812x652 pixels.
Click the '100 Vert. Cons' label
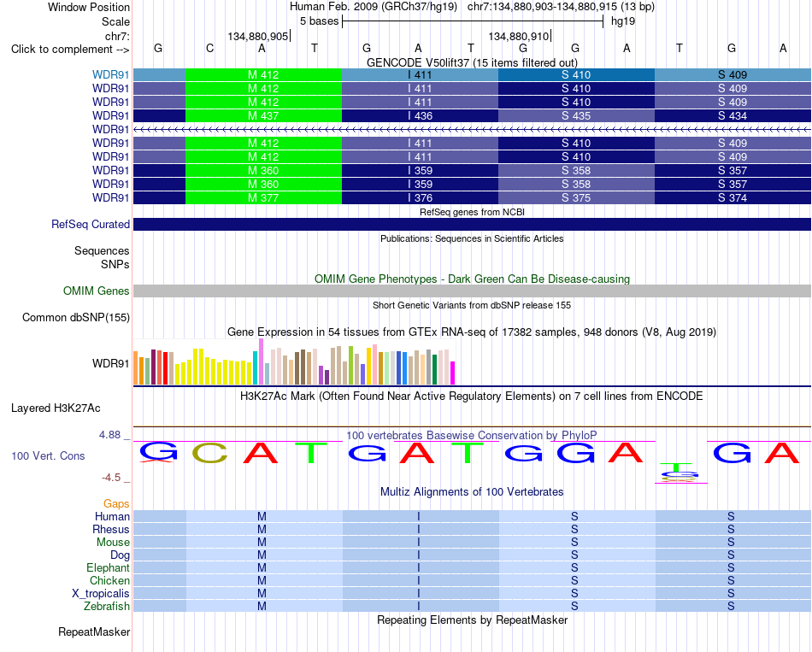point(48,455)
